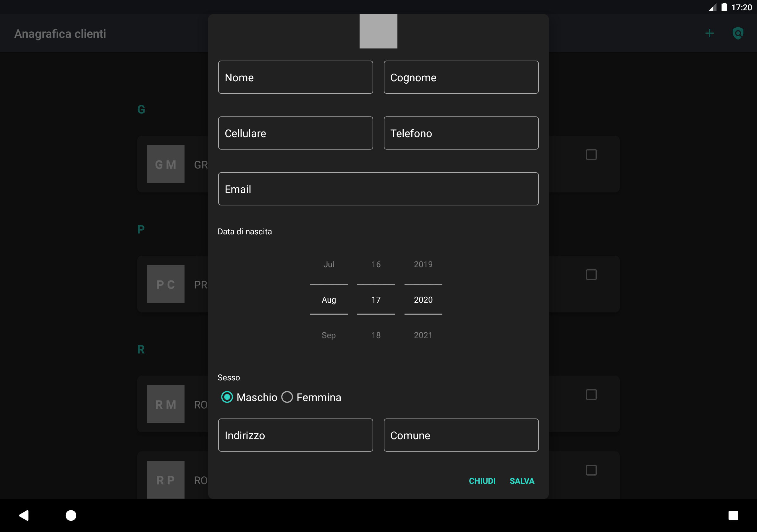
Task: Tap the Android back navigation icon
Action: (24, 515)
